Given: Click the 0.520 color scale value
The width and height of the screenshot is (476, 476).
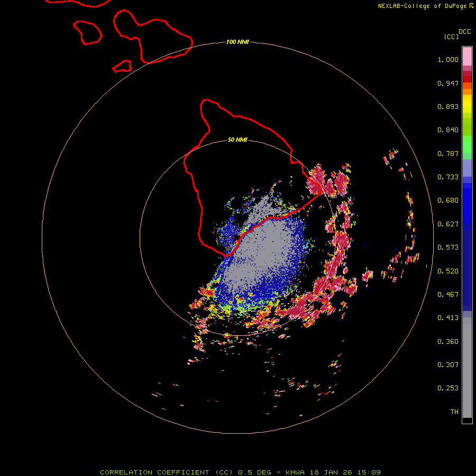Looking at the screenshot, I should 448,271.
